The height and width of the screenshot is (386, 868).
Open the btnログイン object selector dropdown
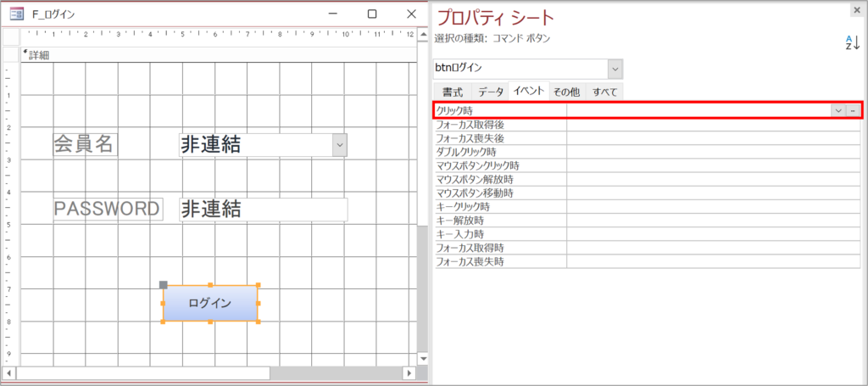[615, 69]
